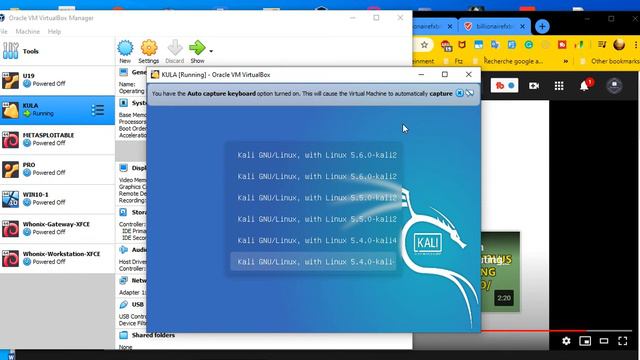Select the Tools entry in VirtualBox Manager
The height and width of the screenshot is (360, 640).
(x=57, y=51)
